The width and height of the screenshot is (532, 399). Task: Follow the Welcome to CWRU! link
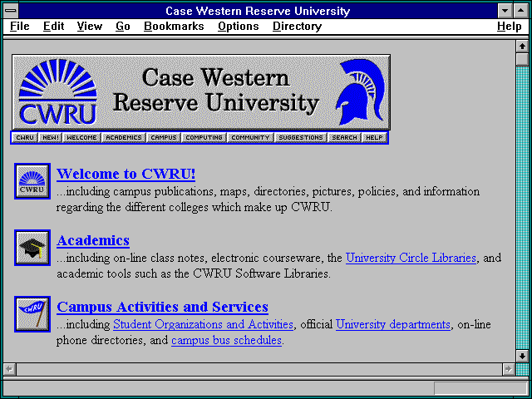126,174
